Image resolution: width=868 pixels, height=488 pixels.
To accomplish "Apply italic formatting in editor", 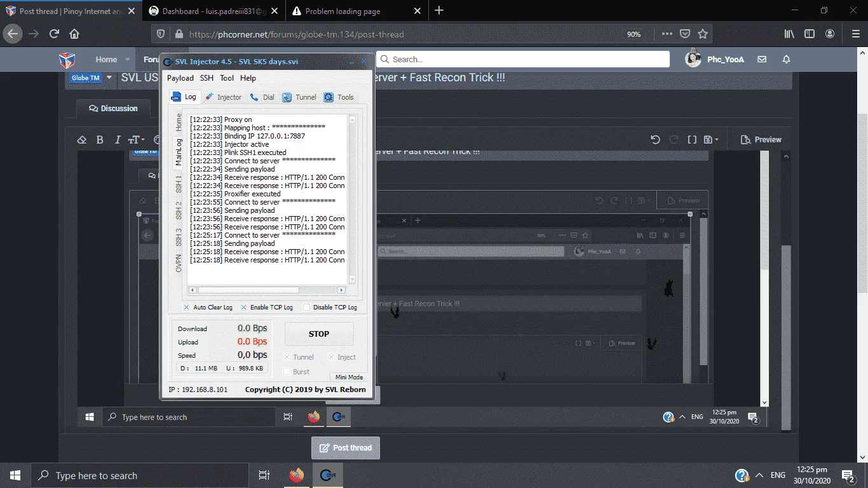I will (118, 140).
